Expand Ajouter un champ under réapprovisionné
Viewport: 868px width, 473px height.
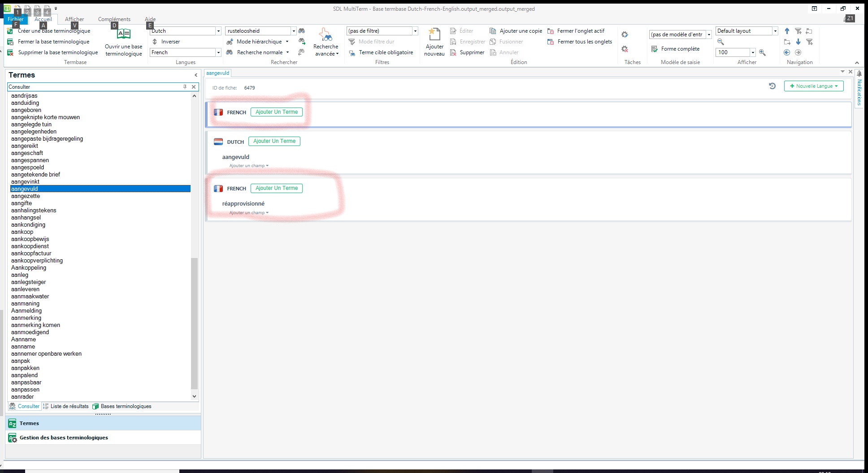point(249,213)
